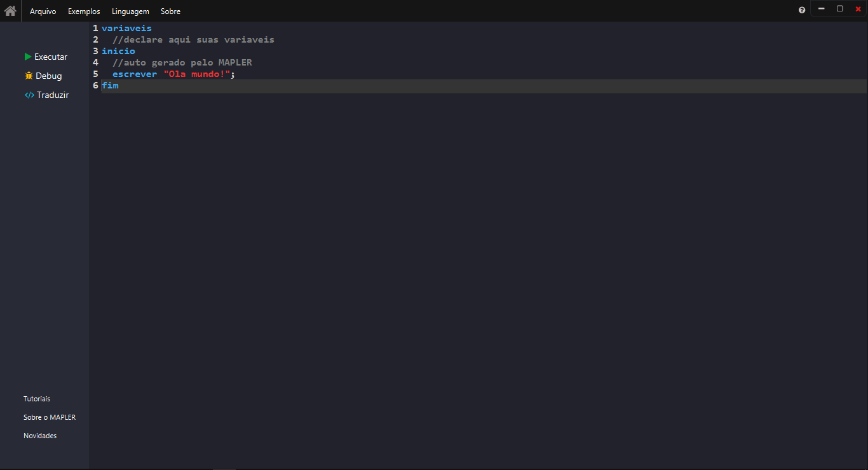Click the 'escrever' keyword on line 5

pos(135,74)
